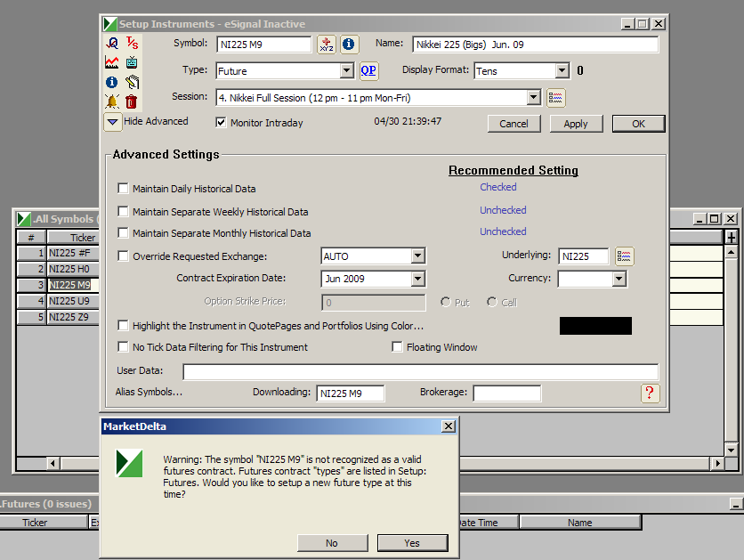The width and height of the screenshot is (744, 560).
Task: Click the User Data text field
Action: pos(420,371)
